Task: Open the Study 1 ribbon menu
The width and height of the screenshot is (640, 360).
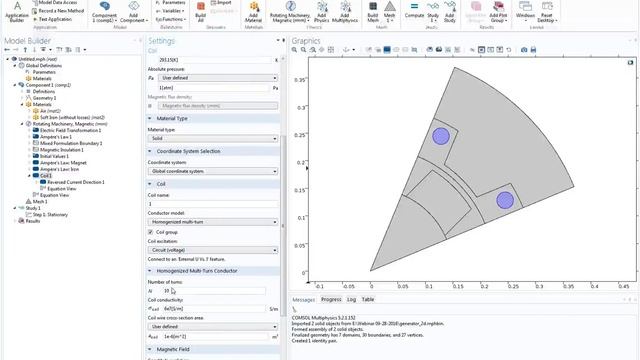Action: [433, 12]
